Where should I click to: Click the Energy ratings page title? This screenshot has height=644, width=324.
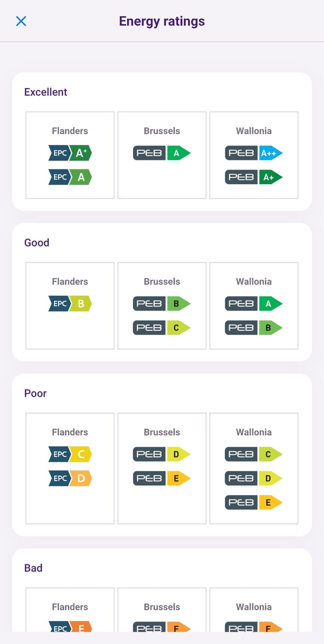[162, 21]
